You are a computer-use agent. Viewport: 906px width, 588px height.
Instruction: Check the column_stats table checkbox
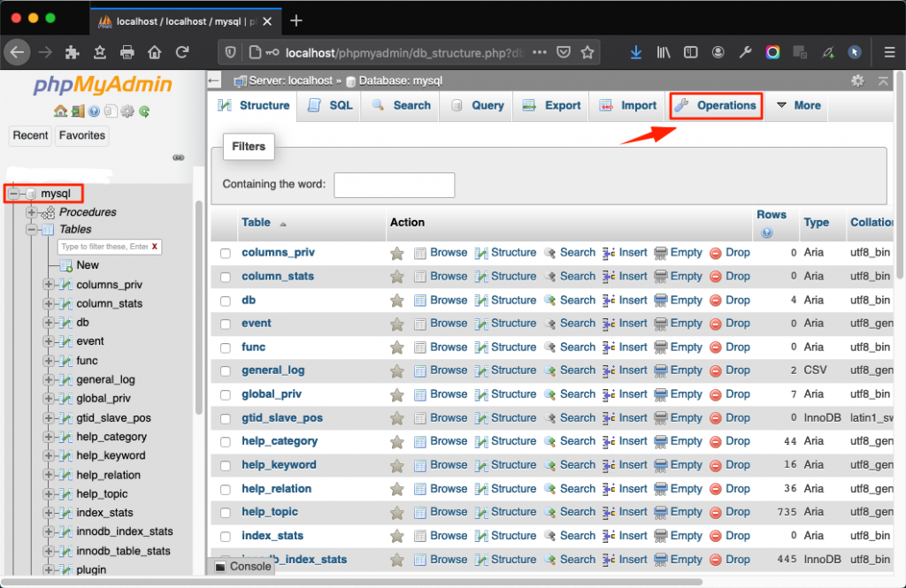(226, 277)
